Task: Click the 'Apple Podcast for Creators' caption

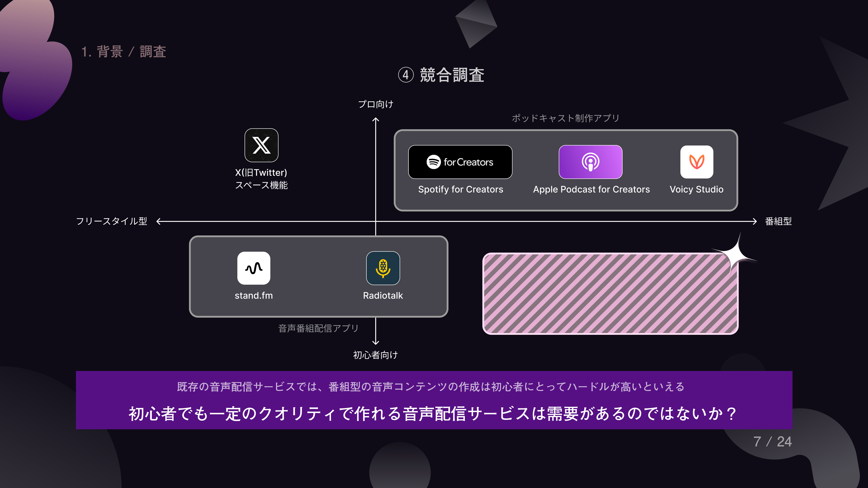Action: coord(591,190)
